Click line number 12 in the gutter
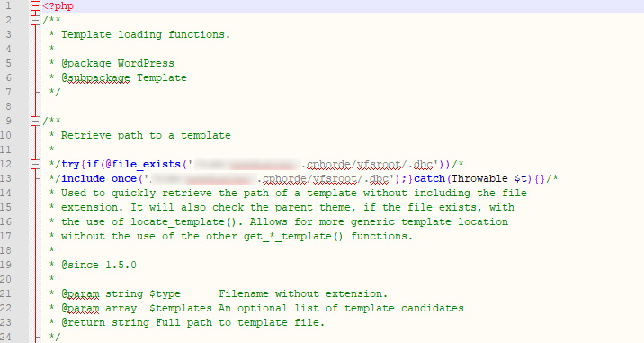This screenshot has width=644, height=343. pyautogui.click(x=5, y=164)
